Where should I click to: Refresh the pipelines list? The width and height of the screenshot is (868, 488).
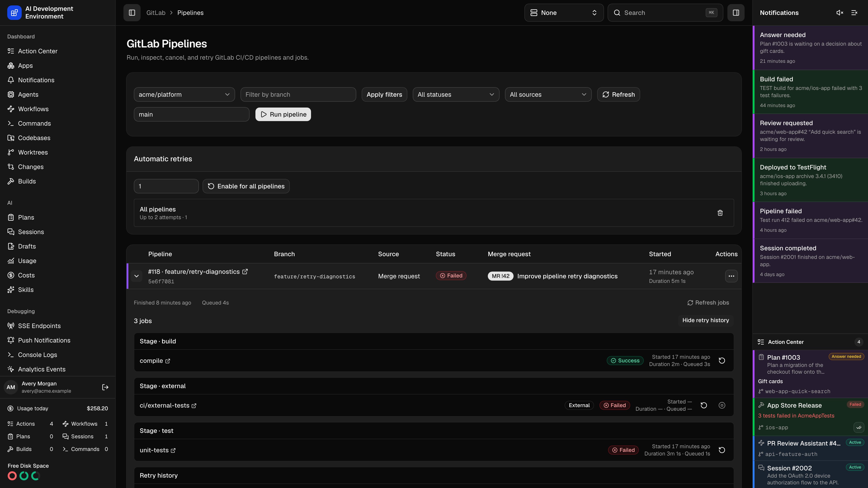(x=618, y=95)
